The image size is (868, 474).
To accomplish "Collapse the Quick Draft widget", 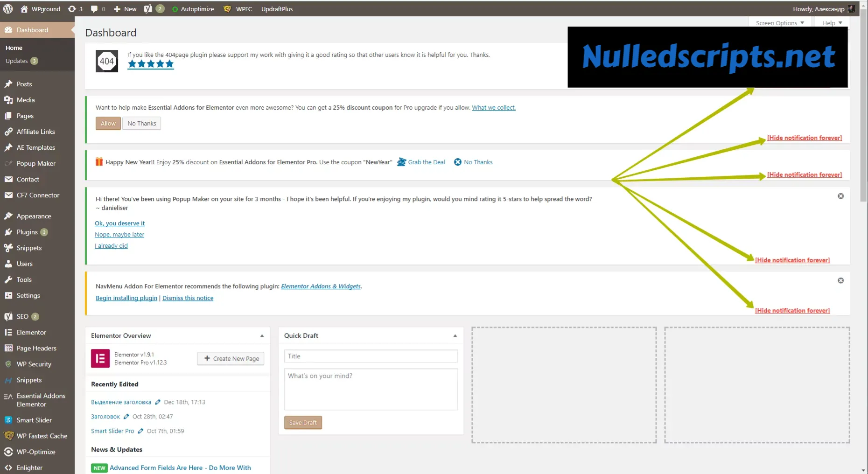I will coord(455,336).
